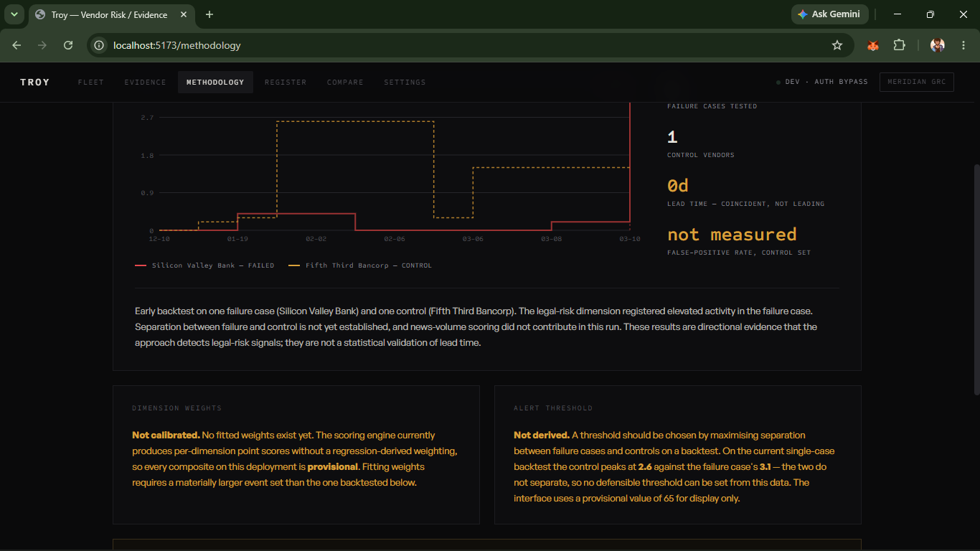Open a new browser tab
The image size is (980, 551).
pos(209,14)
